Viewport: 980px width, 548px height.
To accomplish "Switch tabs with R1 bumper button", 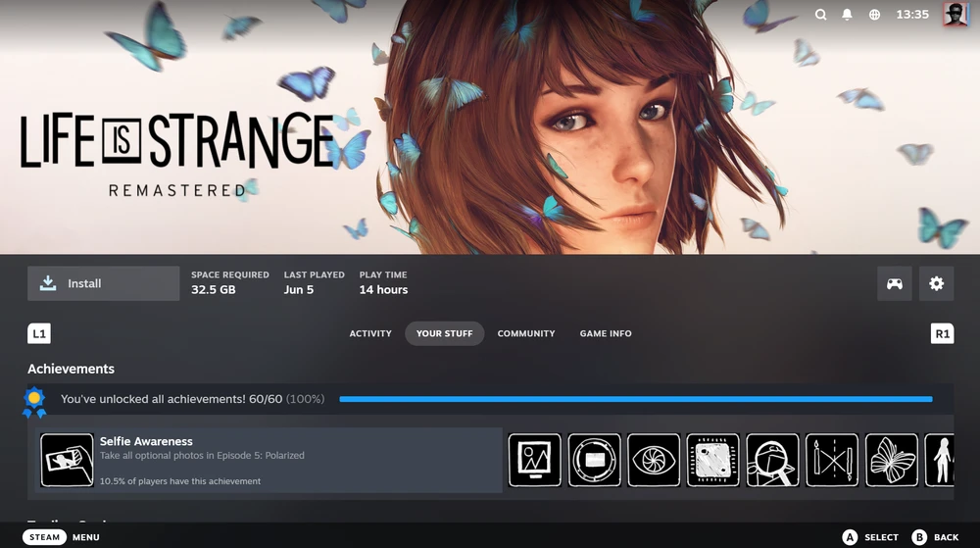I will [942, 333].
